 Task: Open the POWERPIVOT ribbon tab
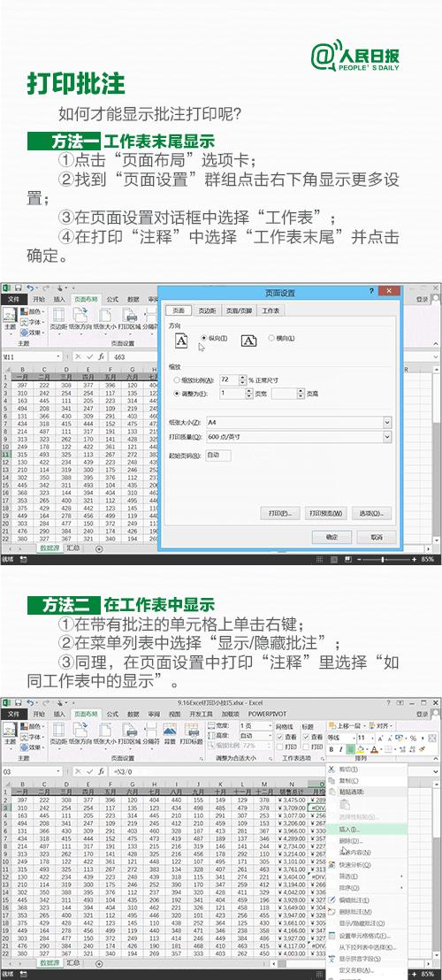click(x=266, y=715)
